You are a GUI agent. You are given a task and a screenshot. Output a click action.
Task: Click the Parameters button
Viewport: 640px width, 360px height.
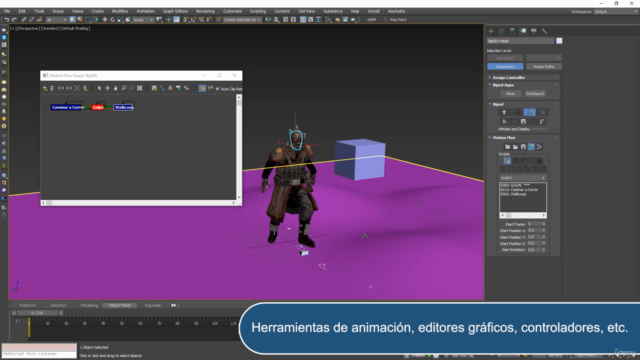click(x=505, y=67)
